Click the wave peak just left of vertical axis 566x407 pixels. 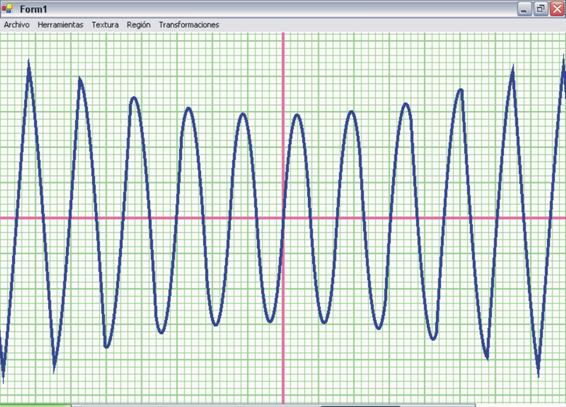click(x=243, y=115)
